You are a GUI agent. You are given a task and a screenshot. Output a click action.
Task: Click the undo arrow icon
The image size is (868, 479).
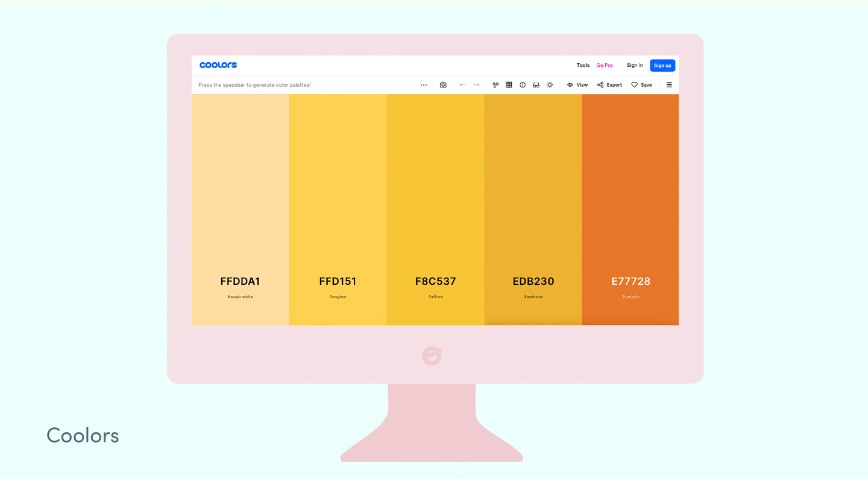462,85
